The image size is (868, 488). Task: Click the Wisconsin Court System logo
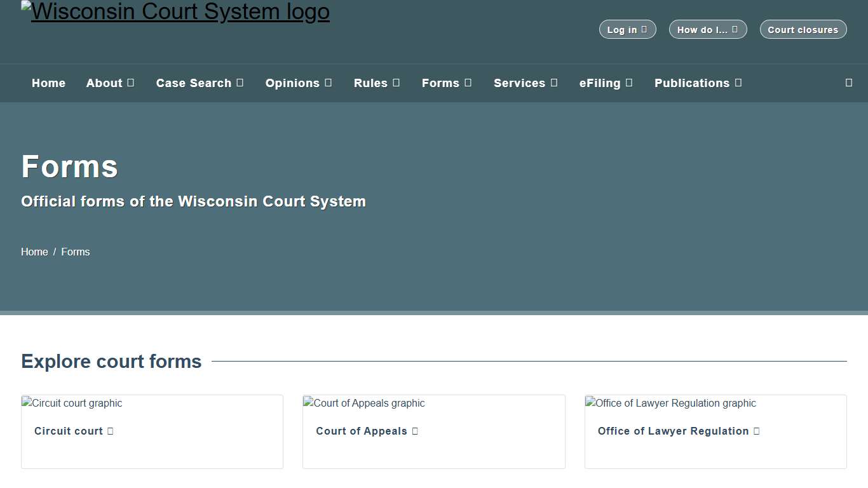tap(175, 11)
